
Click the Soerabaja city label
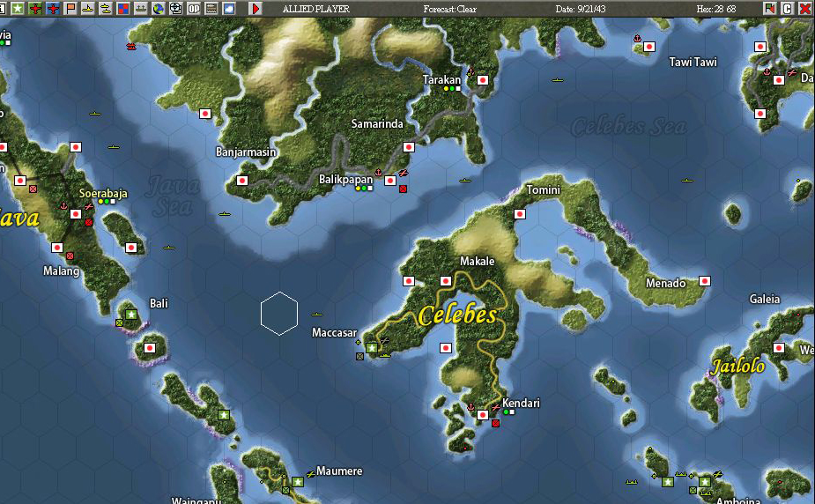[x=103, y=193]
